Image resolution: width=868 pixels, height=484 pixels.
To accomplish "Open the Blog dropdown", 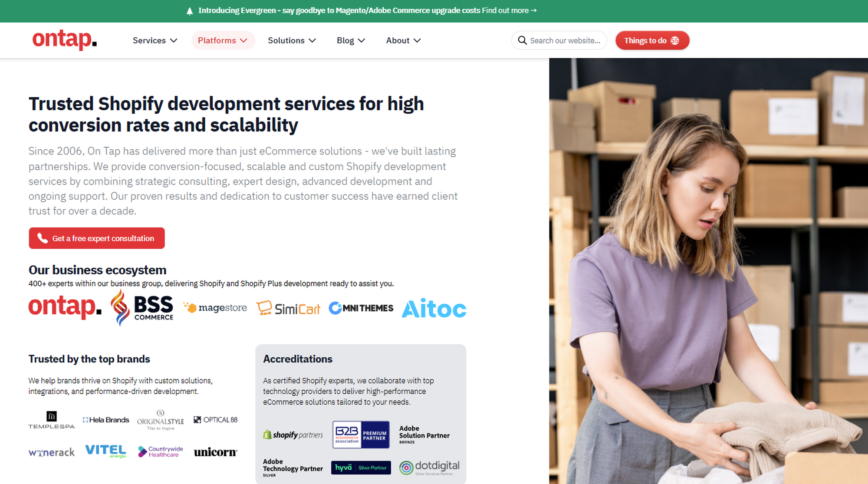I will (x=351, y=40).
